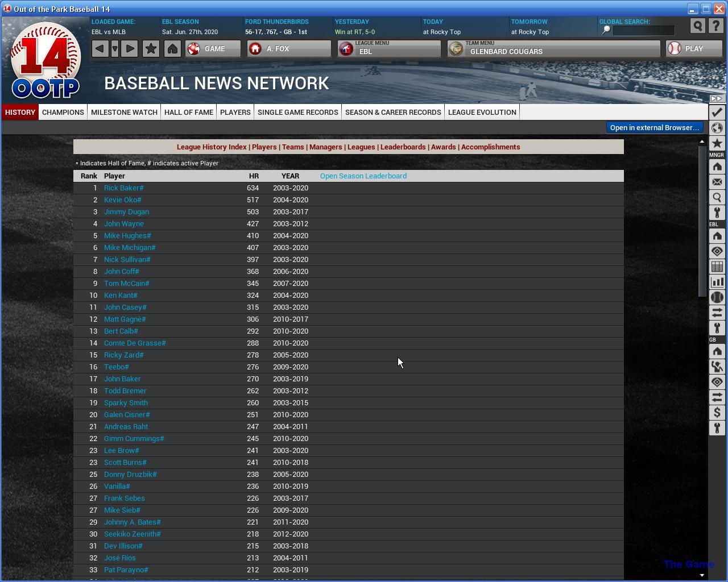Viewport: 728px width, 582px height.
Task: Click the leaderboard scrollbar up arrow
Action: click(702, 142)
